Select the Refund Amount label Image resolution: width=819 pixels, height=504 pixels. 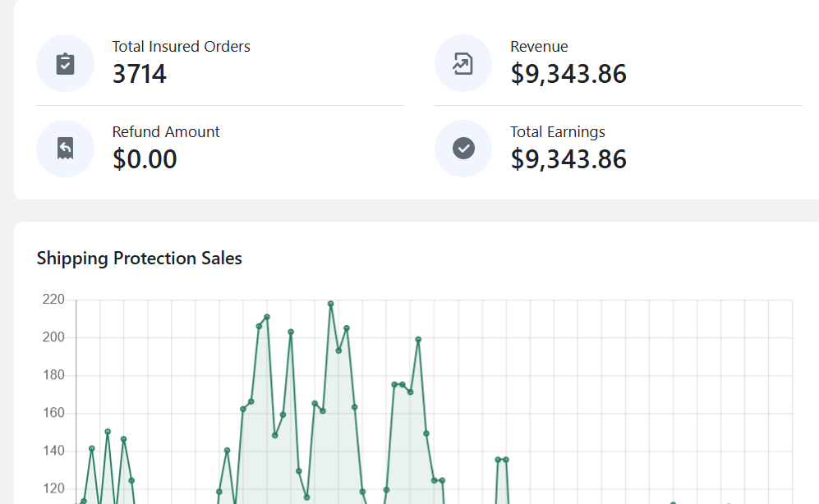166,132
